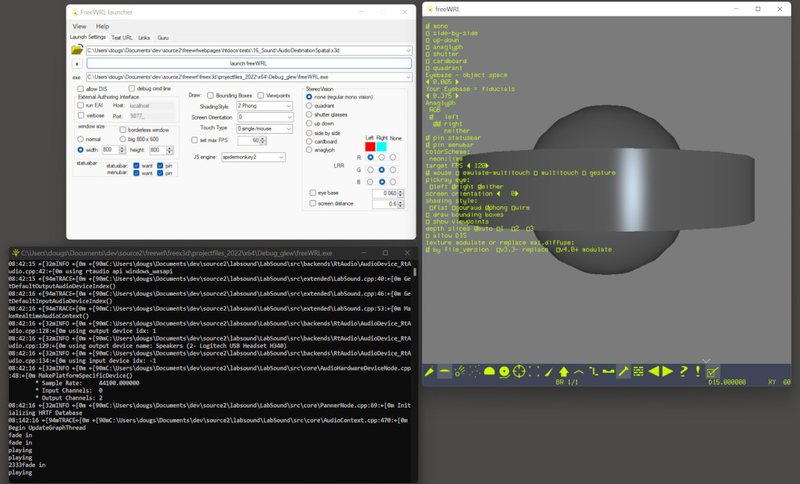Select the pencil-shaped walk icon in freeWRL toolbar
Screen dimensions: 800x484
(x=429, y=372)
